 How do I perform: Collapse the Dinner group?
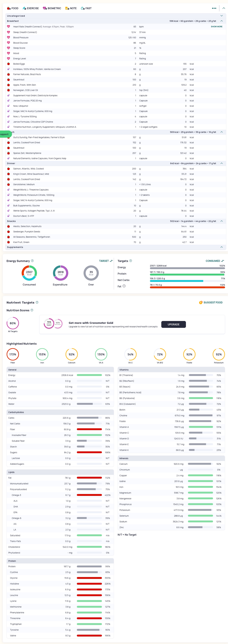(x=221, y=163)
